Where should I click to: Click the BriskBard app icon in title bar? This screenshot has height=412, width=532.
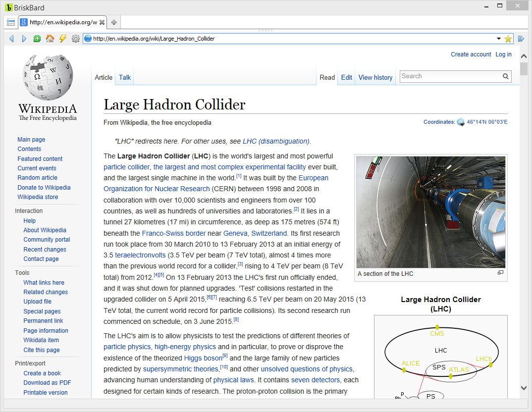[x=8, y=7]
